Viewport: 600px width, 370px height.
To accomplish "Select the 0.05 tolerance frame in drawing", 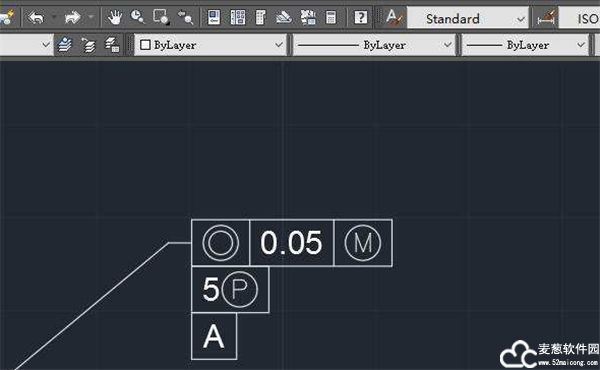I will [x=292, y=243].
